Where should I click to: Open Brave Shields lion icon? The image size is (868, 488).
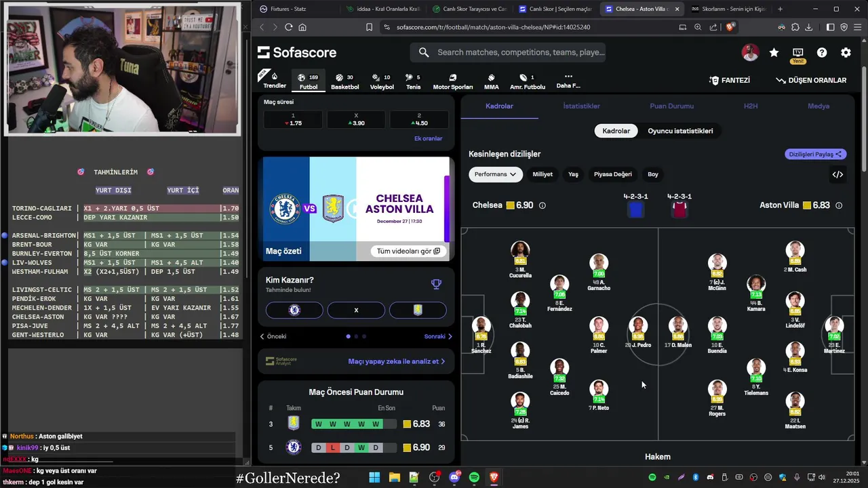coord(730,27)
